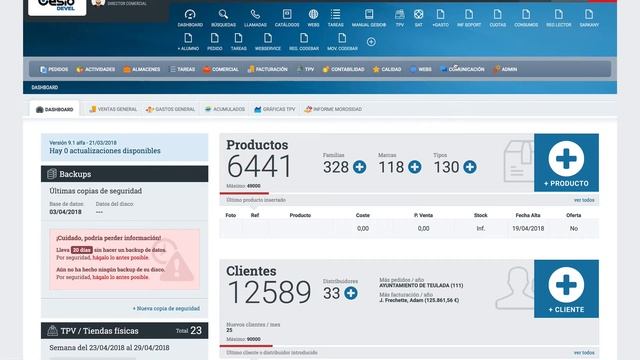Open the TPV menu in gray bar
This screenshot has height=360, width=640.
point(305,69)
